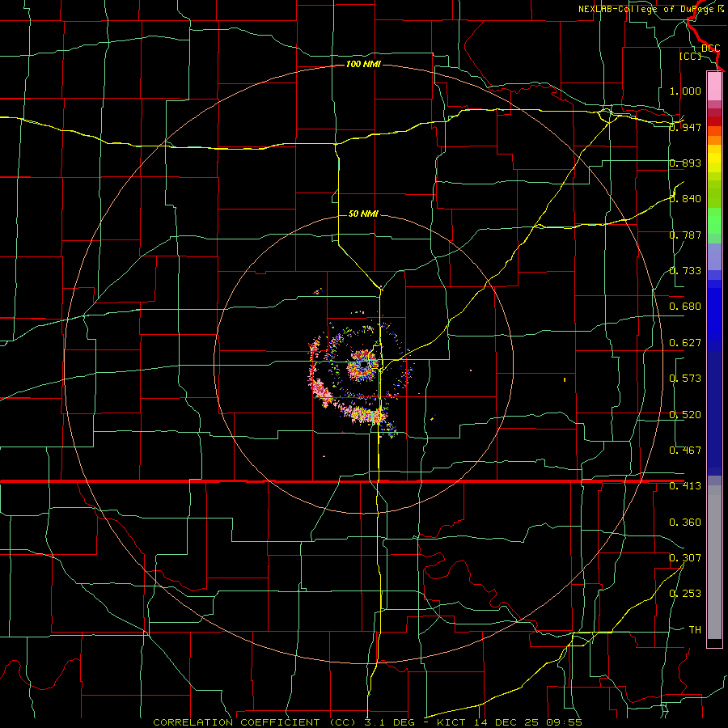Click the 0.733 color scale value
Screen dimensions: 728x728
[685, 271]
